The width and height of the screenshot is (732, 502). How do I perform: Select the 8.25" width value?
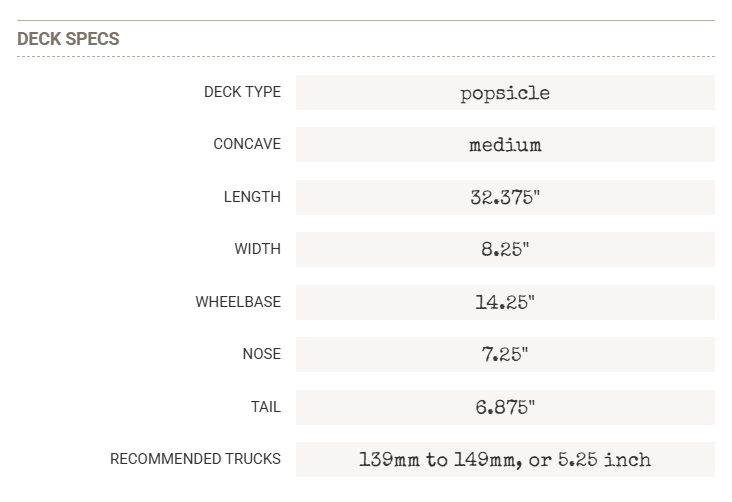[x=505, y=249]
